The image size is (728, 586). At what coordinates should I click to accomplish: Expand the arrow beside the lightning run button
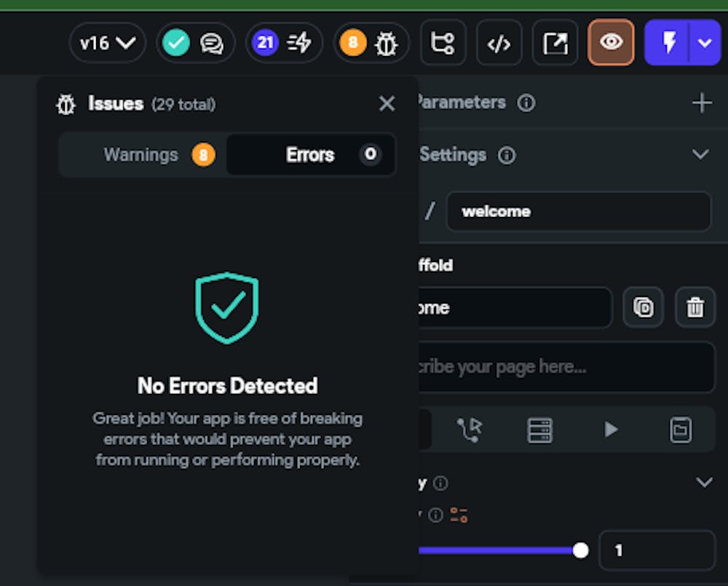[705, 42]
